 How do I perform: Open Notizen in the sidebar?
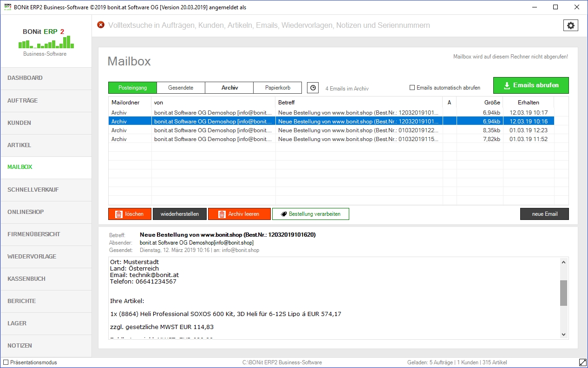[x=46, y=345]
